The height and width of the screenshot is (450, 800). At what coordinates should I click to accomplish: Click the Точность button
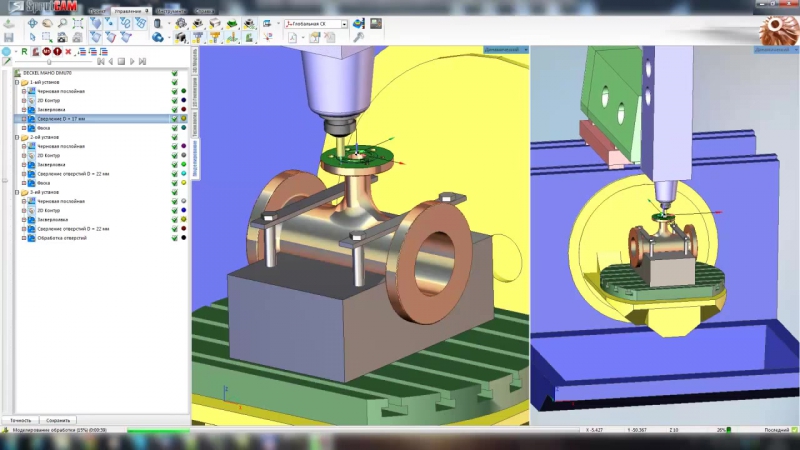[20, 420]
